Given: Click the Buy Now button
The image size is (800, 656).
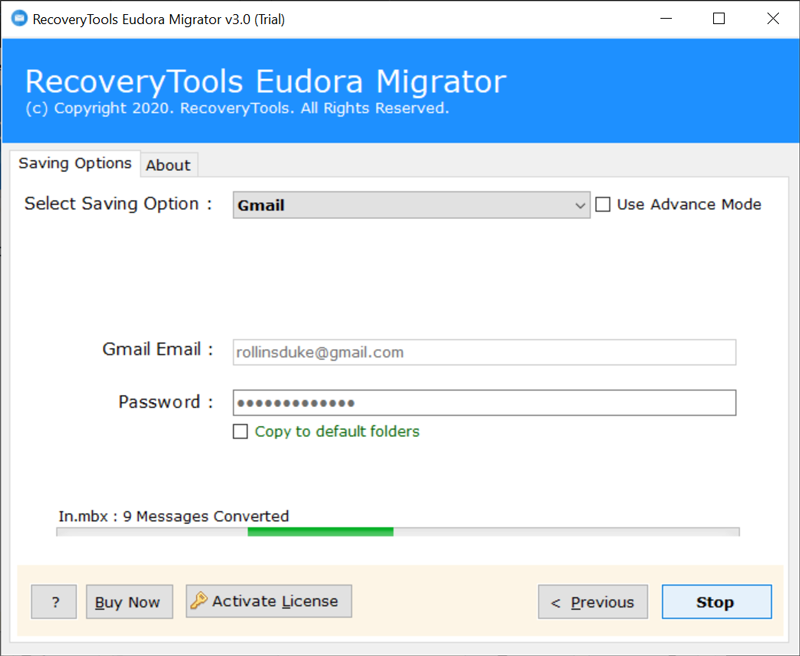Looking at the screenshot, I should 129,602.
